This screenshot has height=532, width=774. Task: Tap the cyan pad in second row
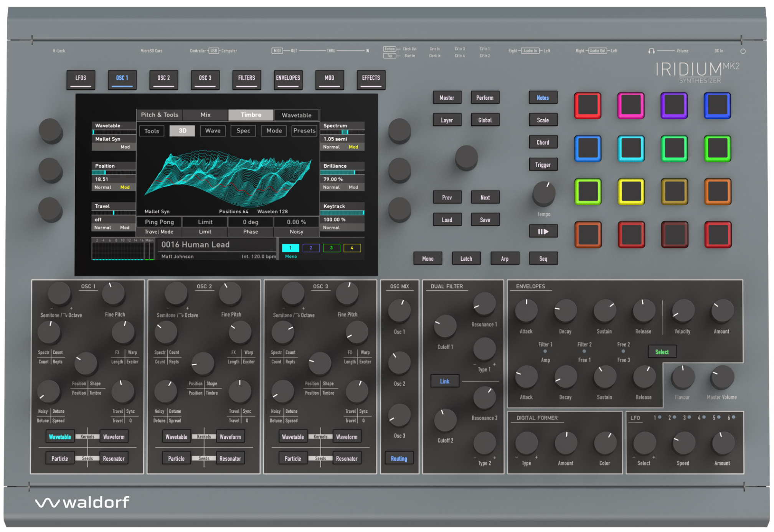[x=630, y=148]
